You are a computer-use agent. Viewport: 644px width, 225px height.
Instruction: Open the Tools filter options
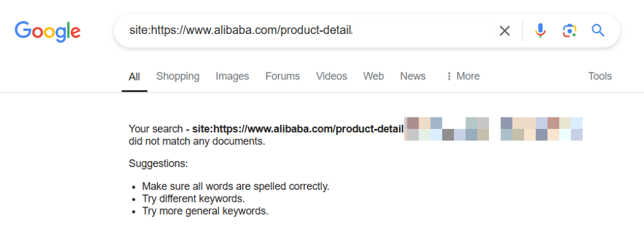(600, 76)
